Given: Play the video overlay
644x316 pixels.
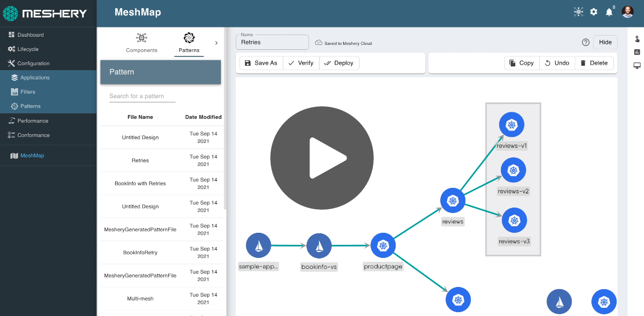Looking at the screenshot, I should (322, 158).
